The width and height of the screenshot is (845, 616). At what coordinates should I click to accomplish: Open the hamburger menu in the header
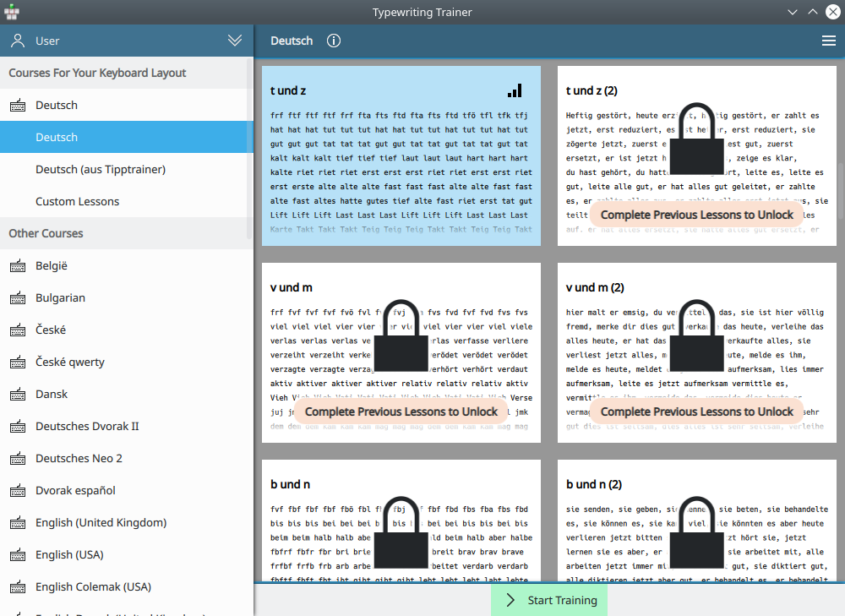tap(828, 41)
